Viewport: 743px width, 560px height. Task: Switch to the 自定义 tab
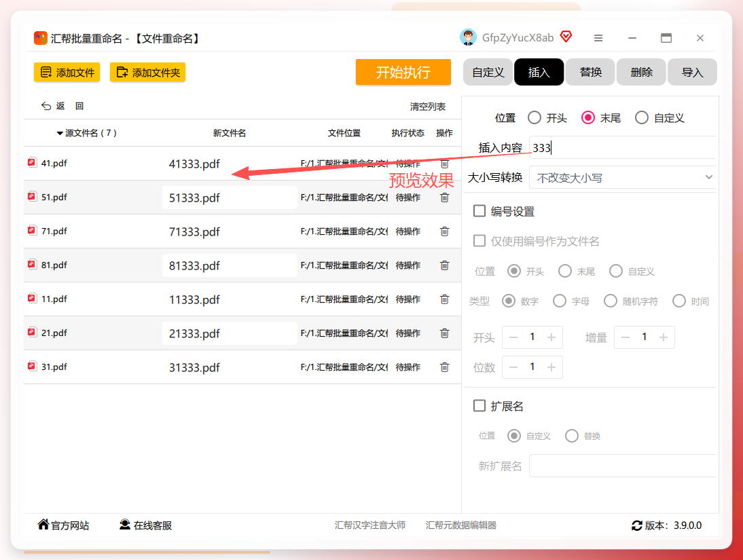[488, 72]
